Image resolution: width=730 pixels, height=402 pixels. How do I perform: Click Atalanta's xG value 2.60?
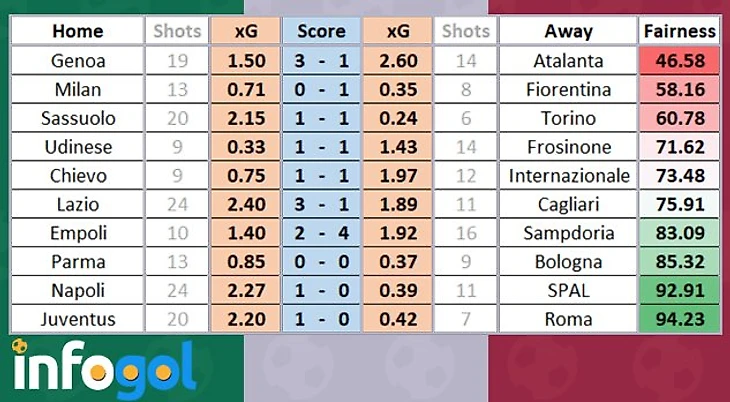pos(398,61)
